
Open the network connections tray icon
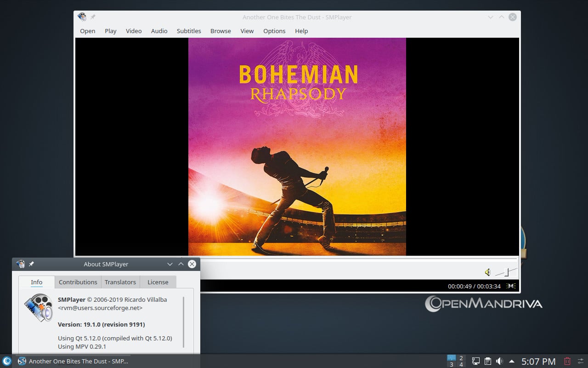(475, 361)
